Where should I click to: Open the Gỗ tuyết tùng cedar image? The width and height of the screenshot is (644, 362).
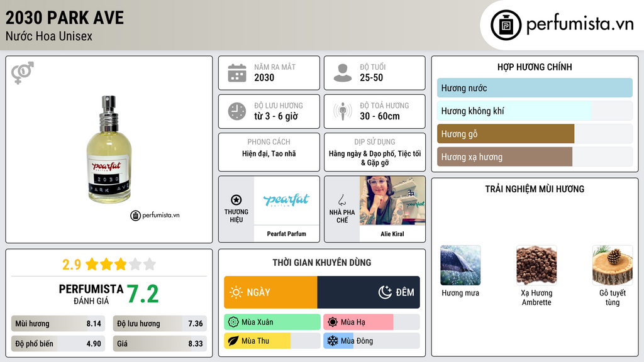click(613, 265)
